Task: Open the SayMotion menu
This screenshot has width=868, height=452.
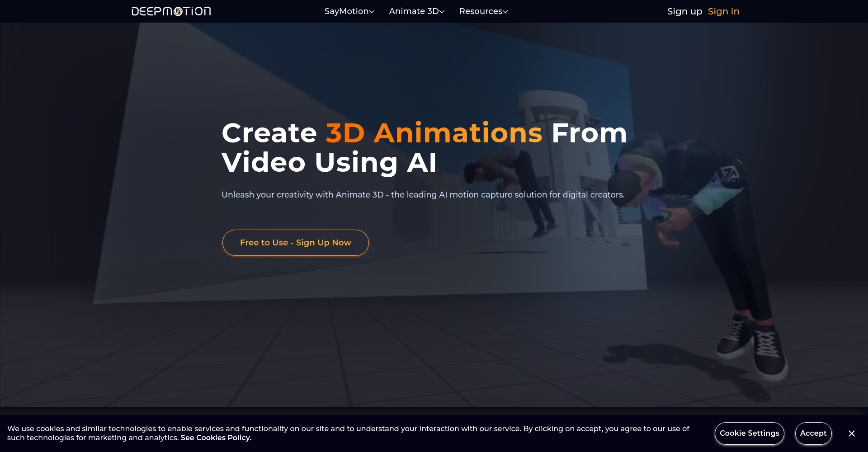Action: tap(346, 11)
